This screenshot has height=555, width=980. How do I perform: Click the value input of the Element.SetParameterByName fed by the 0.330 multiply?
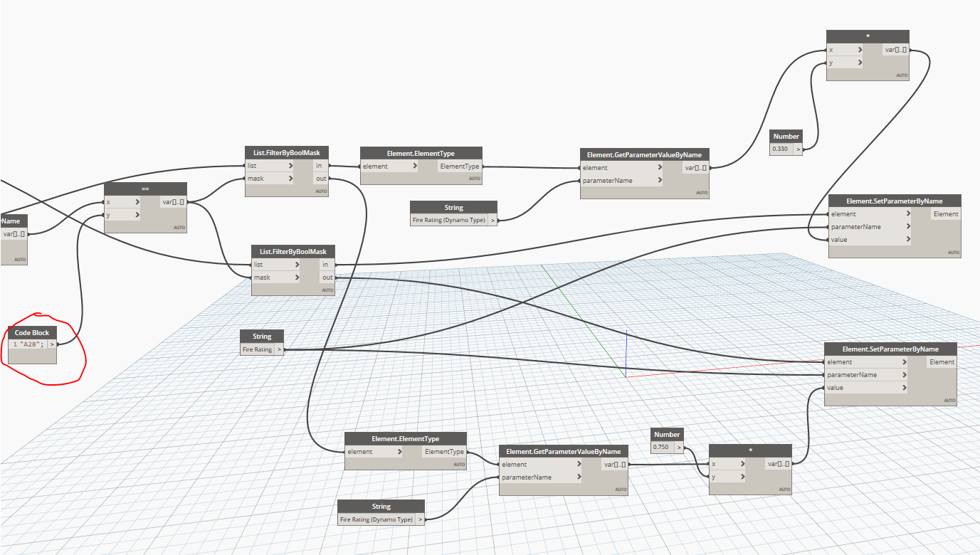click(871, 240)
